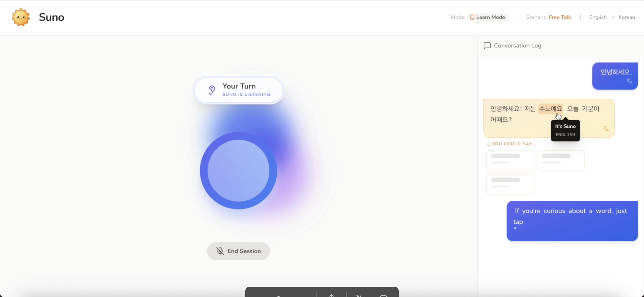The height and width of the screenshot is (297, 644).
Task: Open the Conversation Log panel header
Action: pyautogui.click(x=517, y=46)
